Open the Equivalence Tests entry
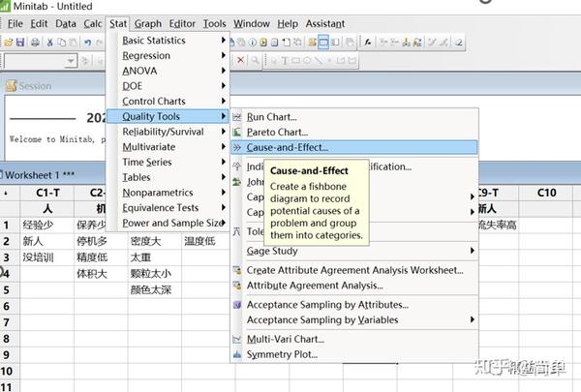581x392 pixels. point(168,207)
